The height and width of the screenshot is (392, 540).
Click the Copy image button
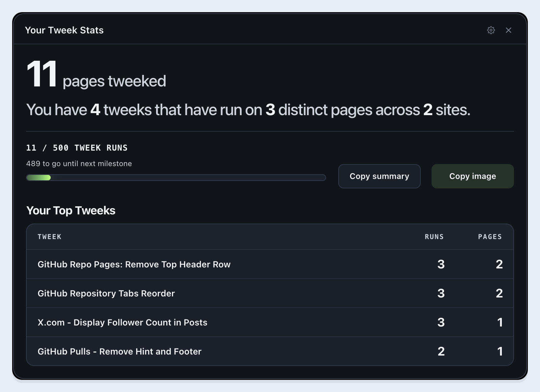click(472, 176)
